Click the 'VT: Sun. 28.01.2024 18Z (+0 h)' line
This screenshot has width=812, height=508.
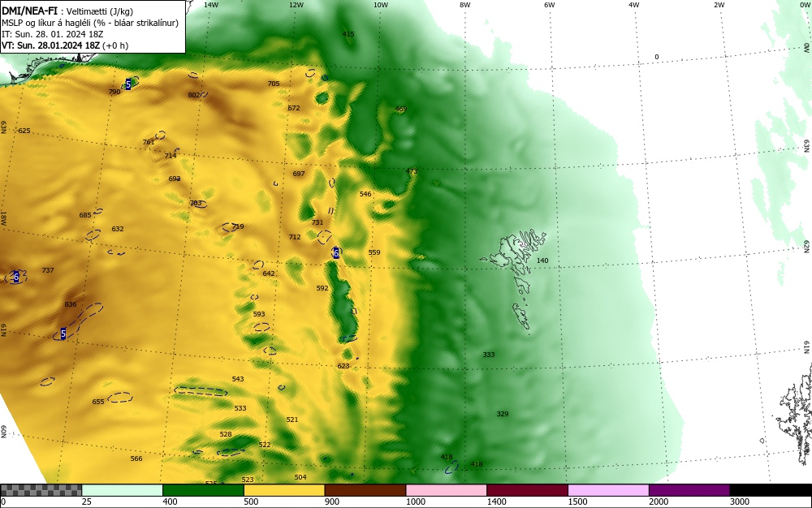pyautogui.click(x=65, y=45)
